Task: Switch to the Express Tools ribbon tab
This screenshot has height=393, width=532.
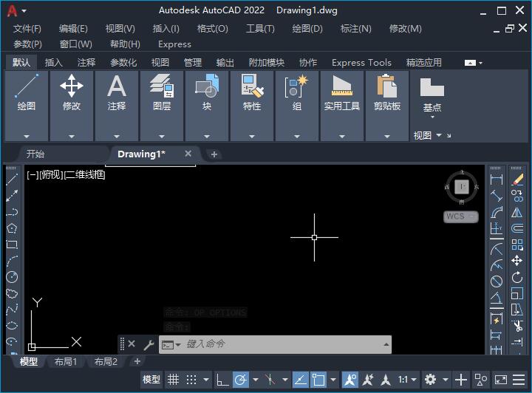Action: 361,63
